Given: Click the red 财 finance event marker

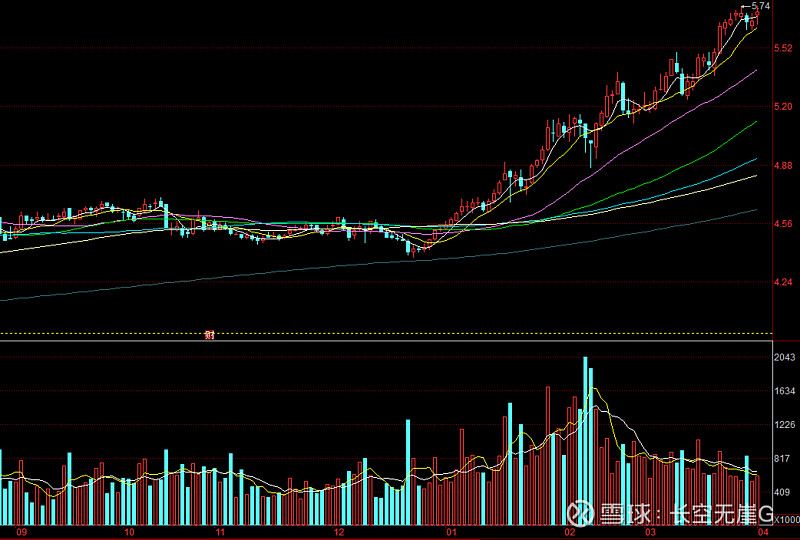Looking at the screenshot, I should (x=210, y=336).
